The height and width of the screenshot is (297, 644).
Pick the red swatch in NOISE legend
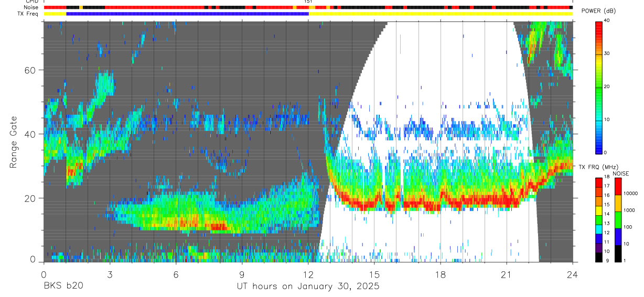[618, 186]
